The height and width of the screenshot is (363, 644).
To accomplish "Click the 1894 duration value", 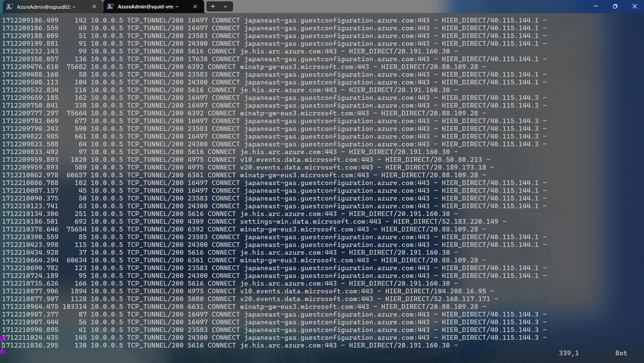I will pyautogui.click(x=78, y=291).
